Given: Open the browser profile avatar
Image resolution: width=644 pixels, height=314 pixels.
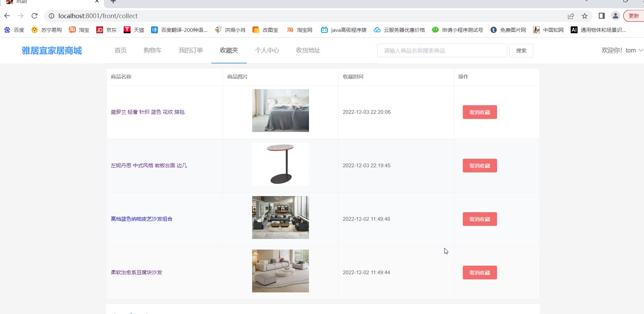Looking at the screenshot, I should 616,16.
